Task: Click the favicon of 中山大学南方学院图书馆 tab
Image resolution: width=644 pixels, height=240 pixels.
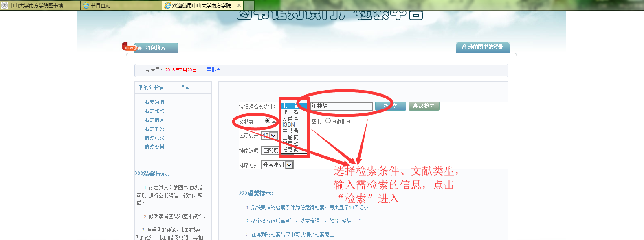Action: click(x=4, y=5)
